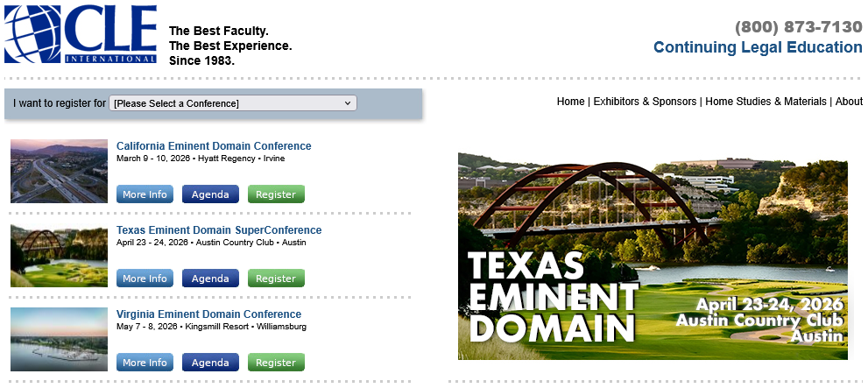Click the Texas Eminent Domain banner image
The height and width of the screenshot is (388, 868).
click(x=653, y=256)
